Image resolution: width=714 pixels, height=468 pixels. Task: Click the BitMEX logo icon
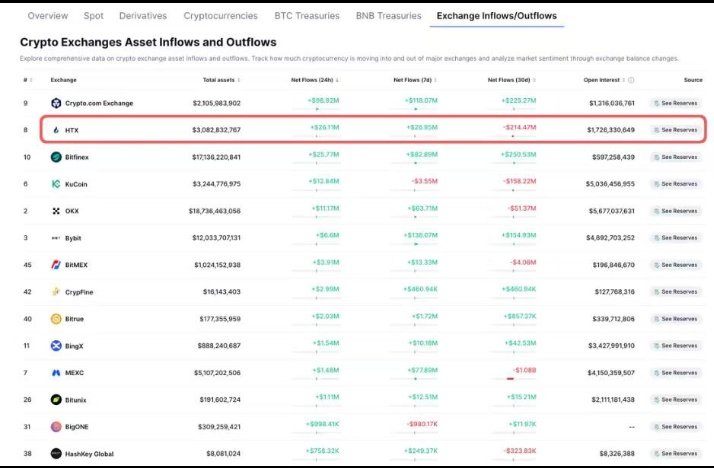(x=56, y=265)
